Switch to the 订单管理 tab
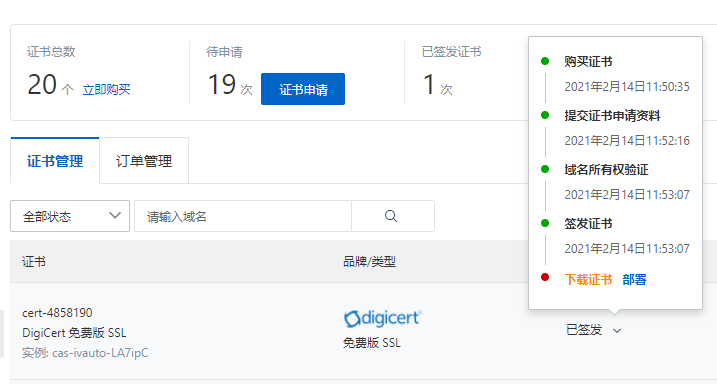This screenshot has height=384, width=717. pos(144,161)
